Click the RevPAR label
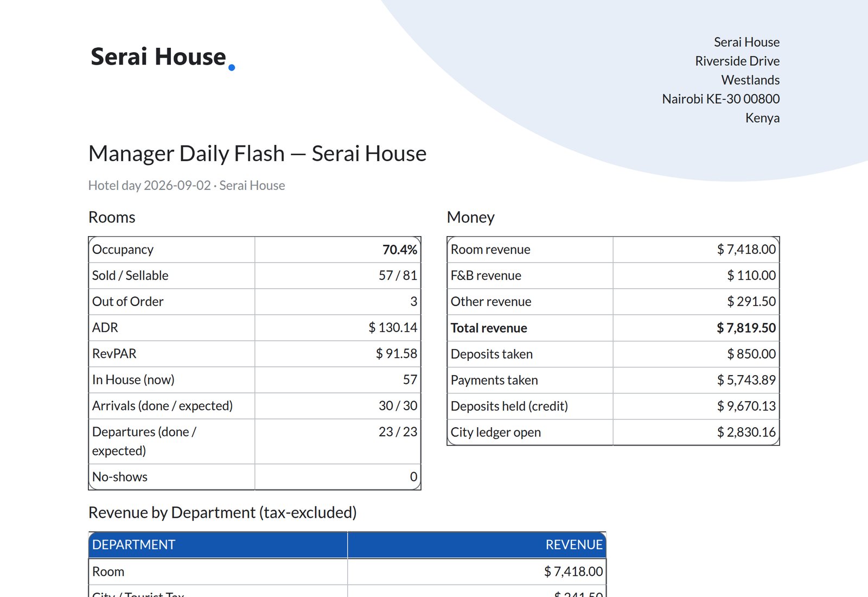868x597 pixels. point(114,354)
